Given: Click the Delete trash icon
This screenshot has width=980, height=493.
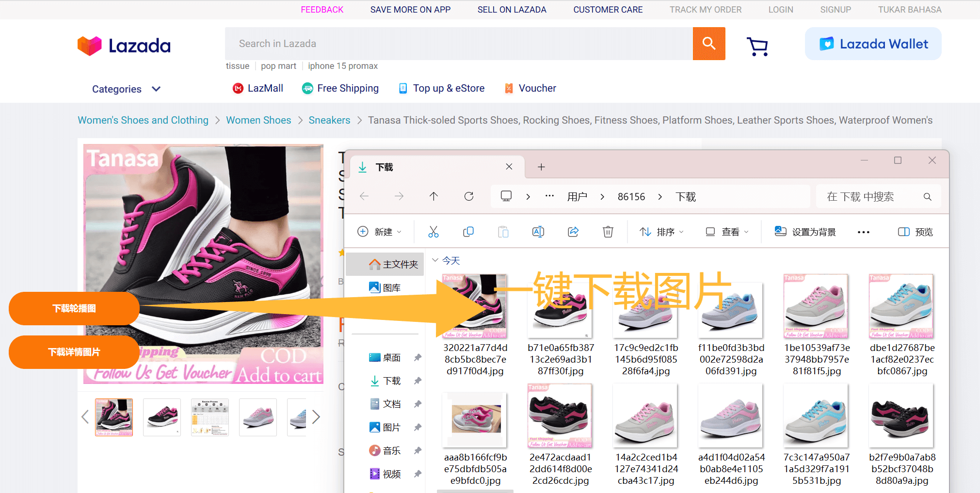Looking at the screenshot, I should point(608,232).
